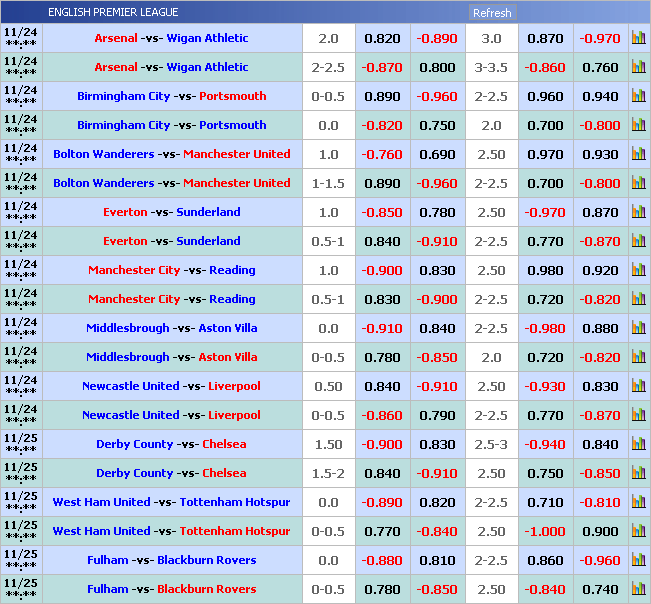The height and width of the screenshot is (604, 651).
Task: Pick -0.760 odds in Bolton vs Manchester United row
Action: coord(382,154)
